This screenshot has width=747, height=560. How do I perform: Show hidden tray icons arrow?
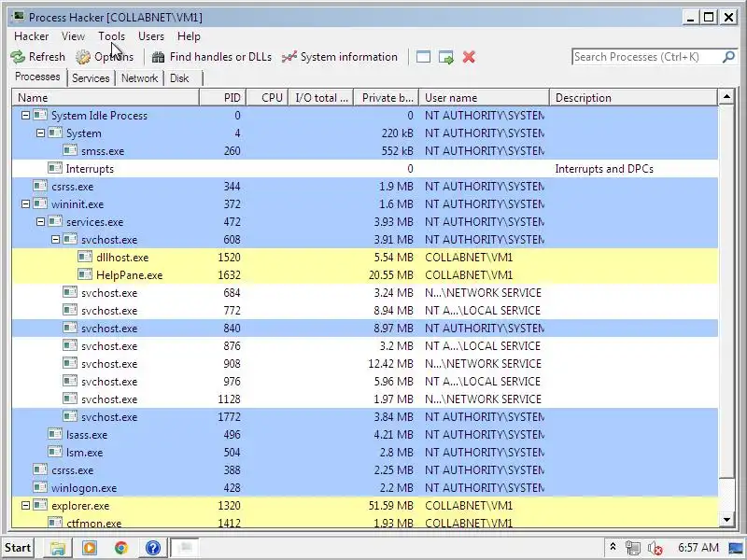pos(613,547)
